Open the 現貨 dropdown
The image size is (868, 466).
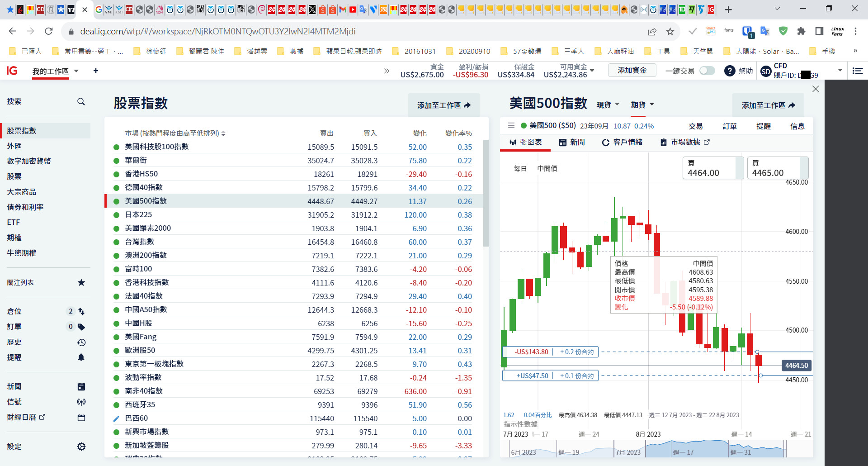coord(608,105)
